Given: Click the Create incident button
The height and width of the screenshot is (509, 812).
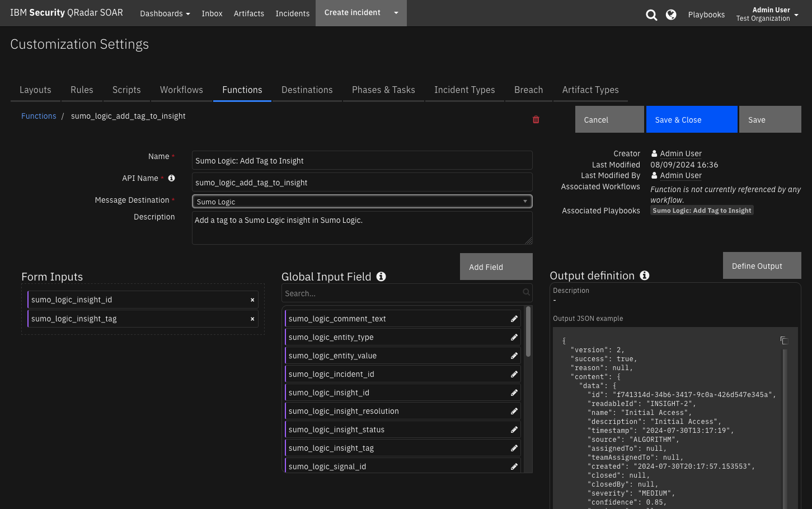Looking at the screenshot, I should [353, 13].
